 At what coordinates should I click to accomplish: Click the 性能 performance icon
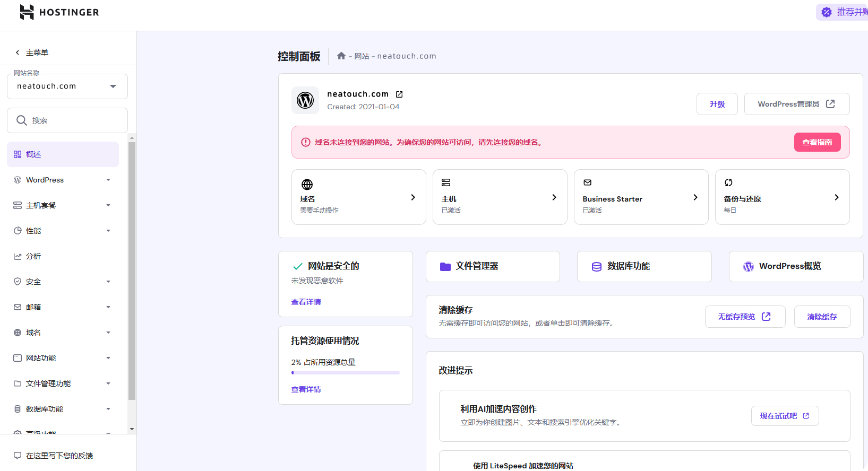tap(18, 231)
